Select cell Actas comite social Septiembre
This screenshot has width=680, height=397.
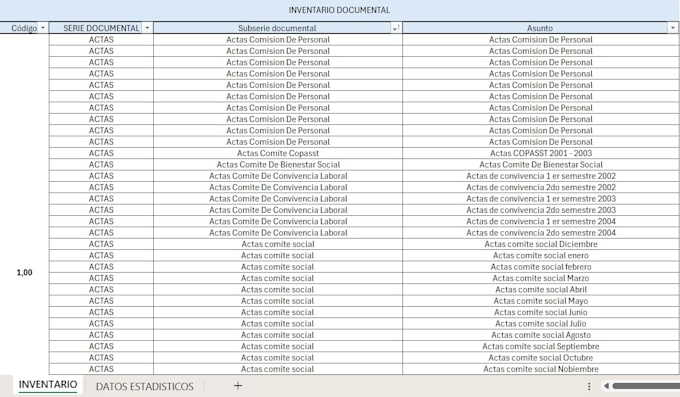point(541,346)
